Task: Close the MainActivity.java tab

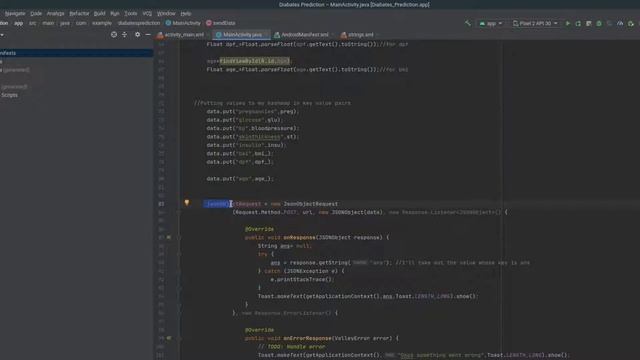Action: (x=267, y=35)
